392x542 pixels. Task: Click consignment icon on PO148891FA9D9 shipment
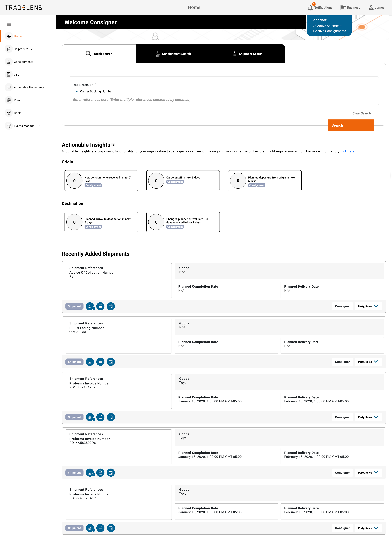(90, 417)
